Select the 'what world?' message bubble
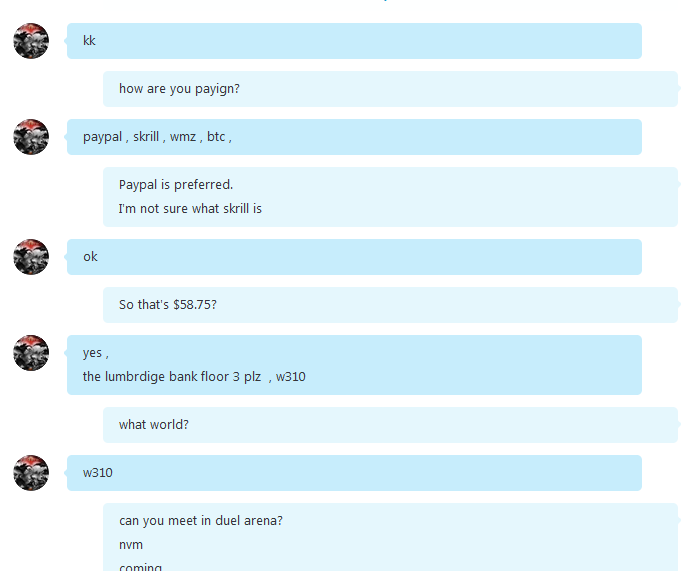This screenshot has height=574, width=693. coord(390,425)
